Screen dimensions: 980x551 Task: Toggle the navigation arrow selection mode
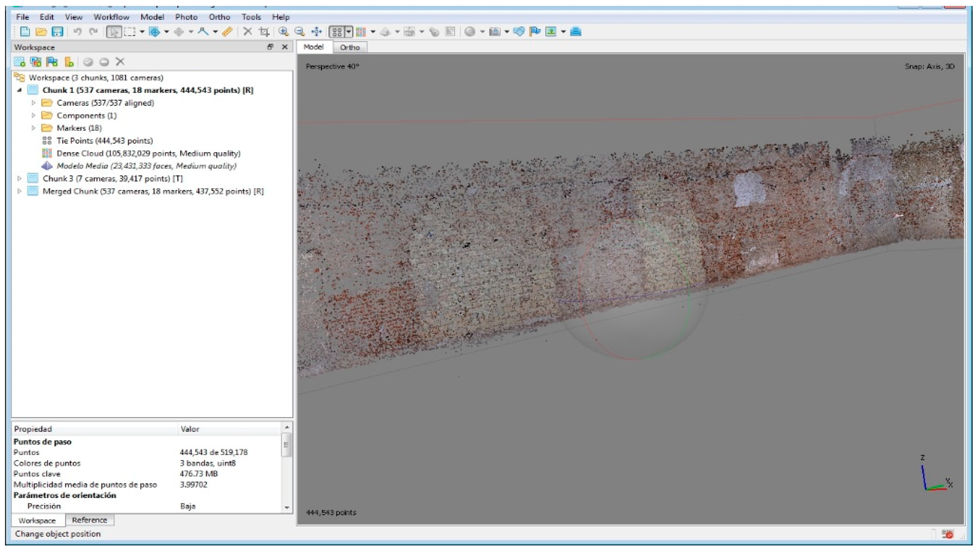[113, 32]
